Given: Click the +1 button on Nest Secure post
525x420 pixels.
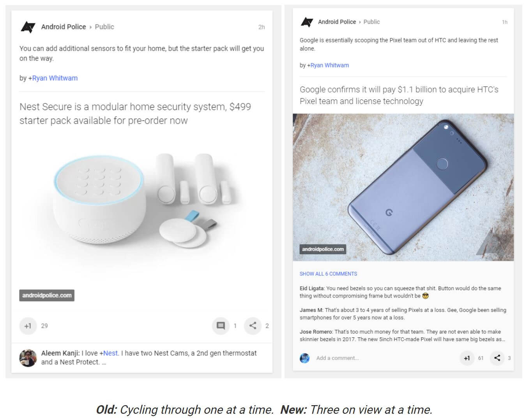Looking at the screenshot, I should pos(28,326).
